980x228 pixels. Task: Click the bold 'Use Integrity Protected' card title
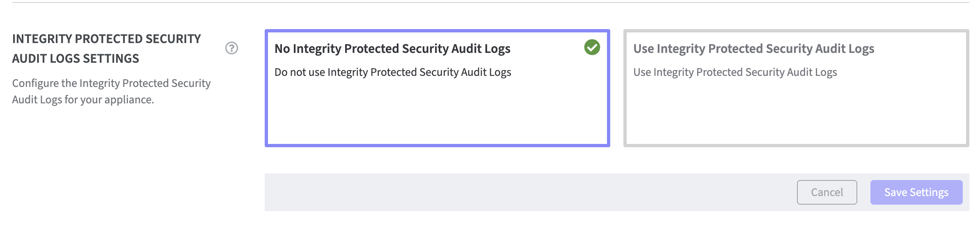(x=753, y=49)
